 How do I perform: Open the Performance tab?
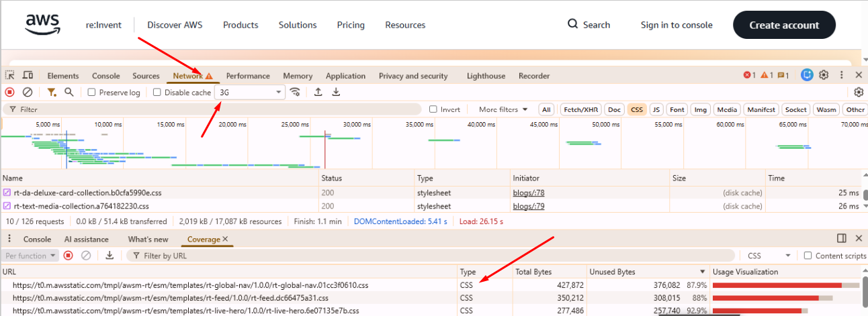248,76
